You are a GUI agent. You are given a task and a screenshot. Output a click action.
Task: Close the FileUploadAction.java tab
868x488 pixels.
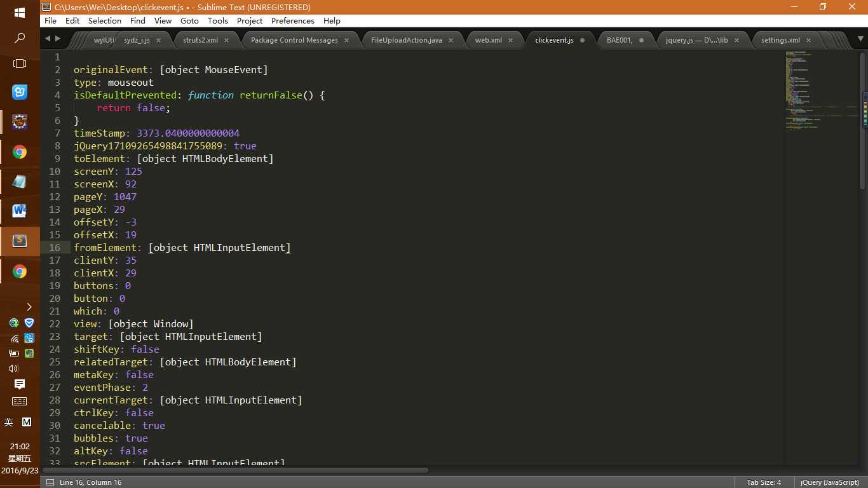[x=451, y=40]
